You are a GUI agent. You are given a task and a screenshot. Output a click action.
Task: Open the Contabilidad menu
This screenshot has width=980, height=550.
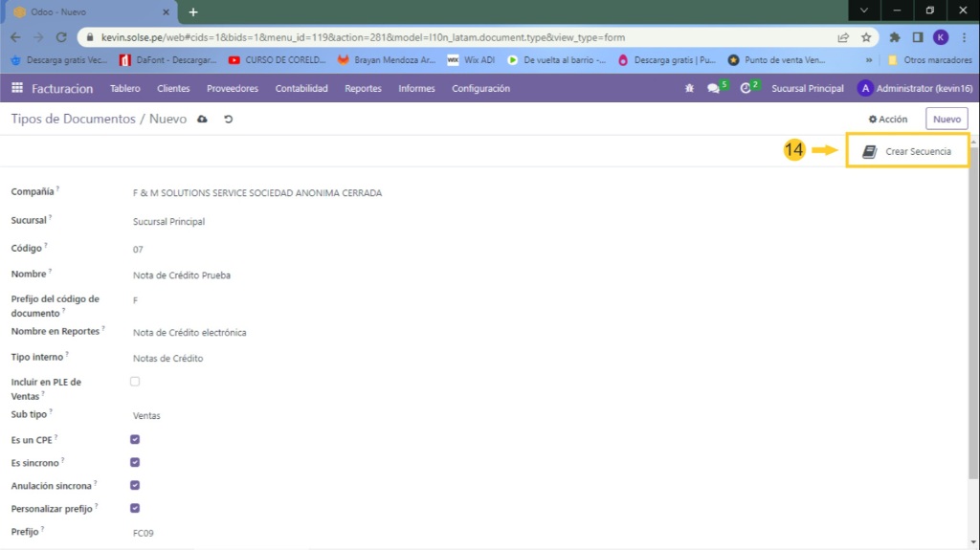(301, 89)
